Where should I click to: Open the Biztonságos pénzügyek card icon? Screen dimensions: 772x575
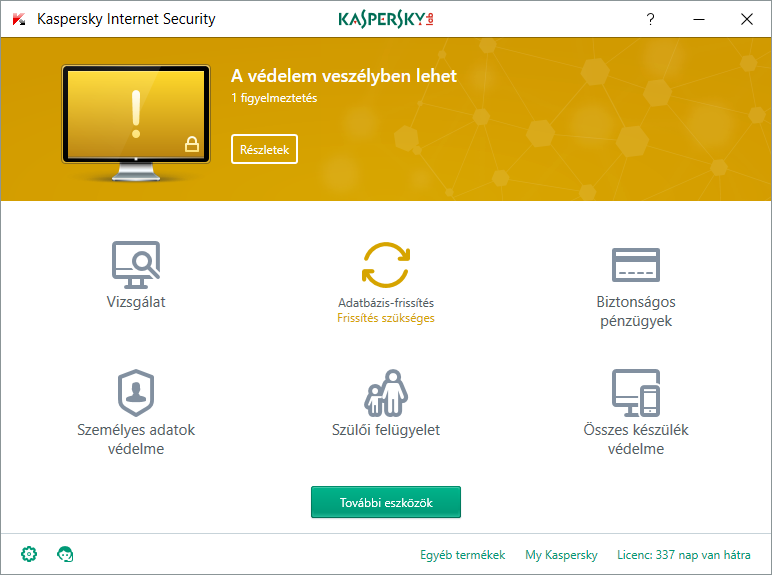click(636, 265)
